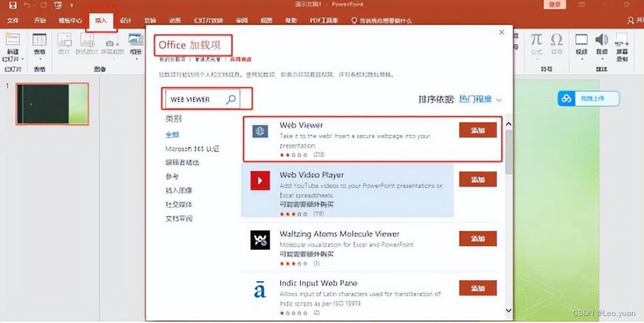The image size is (644, 323).
Task: Click the 图片 picture icon in the ribbon
Action: click(x=64, y=40)
